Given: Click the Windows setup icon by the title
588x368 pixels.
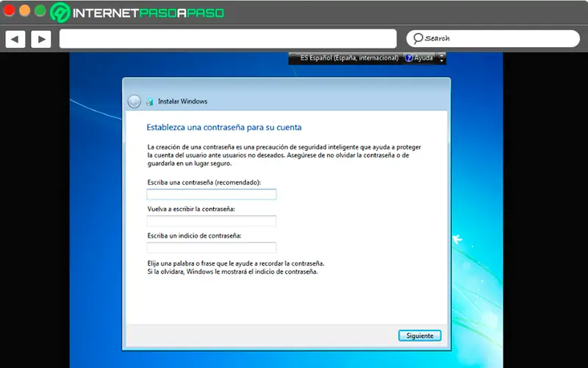Looking at the screenshot, I should coord(150,102).
